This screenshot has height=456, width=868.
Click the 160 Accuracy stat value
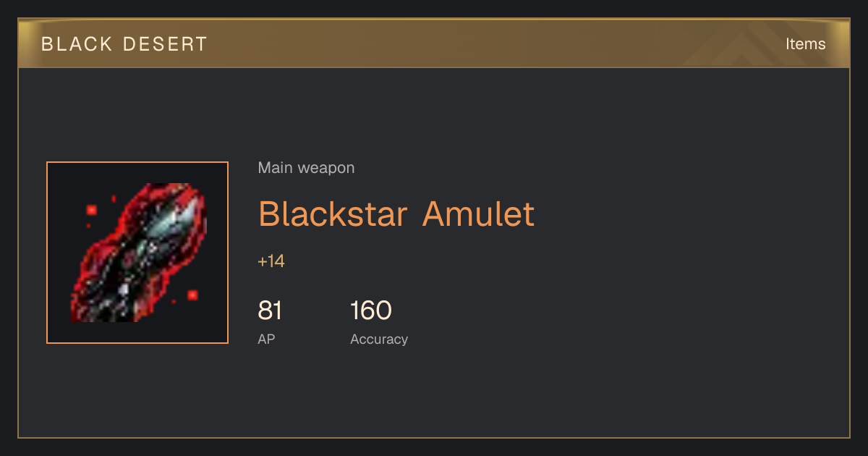point(371,311)
